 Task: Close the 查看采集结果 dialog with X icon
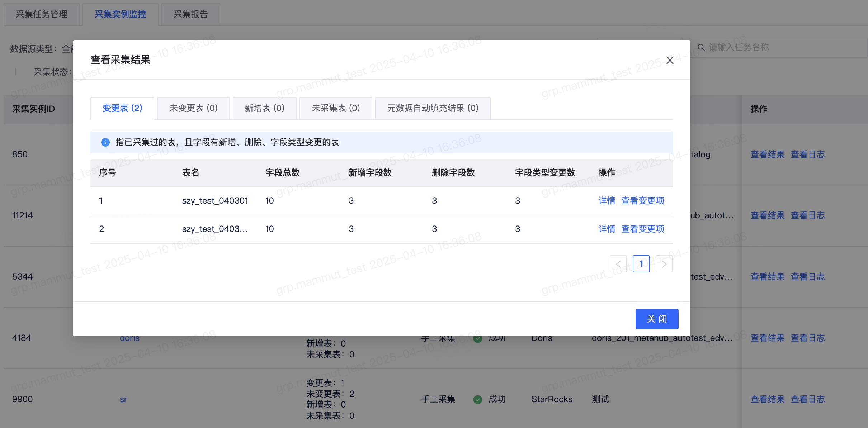pos(670,60)
